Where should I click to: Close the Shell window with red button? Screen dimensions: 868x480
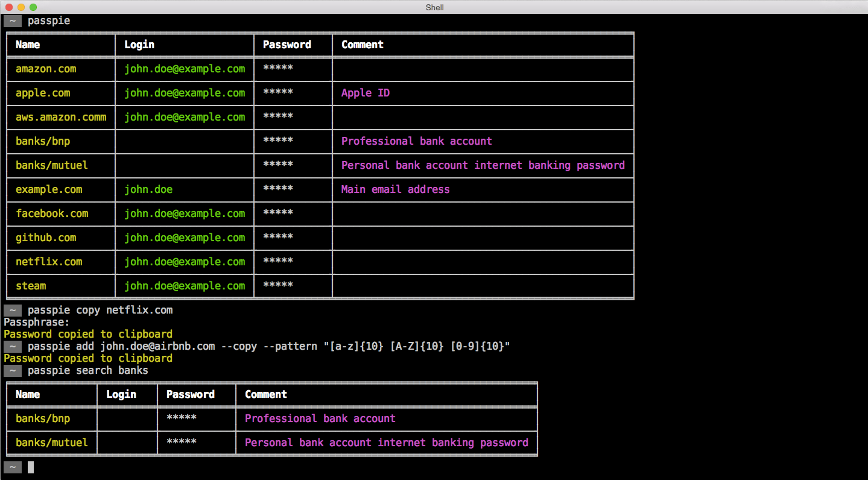click(x=9, y=7)
